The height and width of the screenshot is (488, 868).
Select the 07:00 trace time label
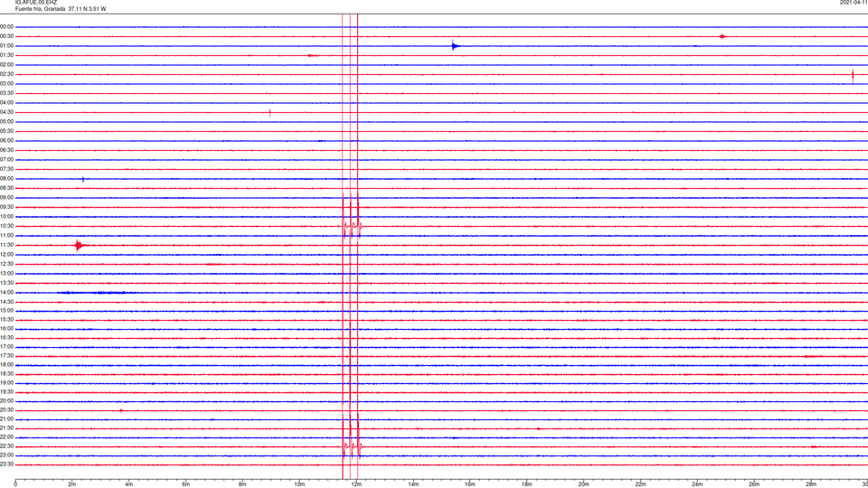pos(7,159)
